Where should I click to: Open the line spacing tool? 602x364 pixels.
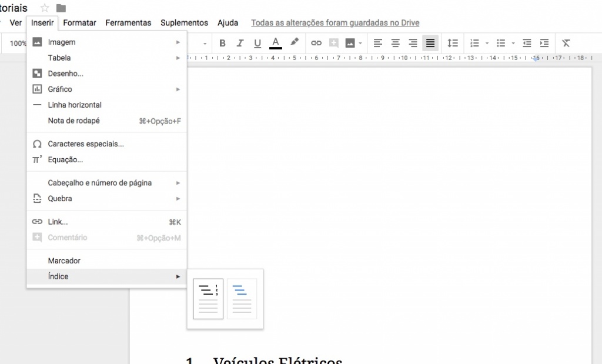click(453, 42)
